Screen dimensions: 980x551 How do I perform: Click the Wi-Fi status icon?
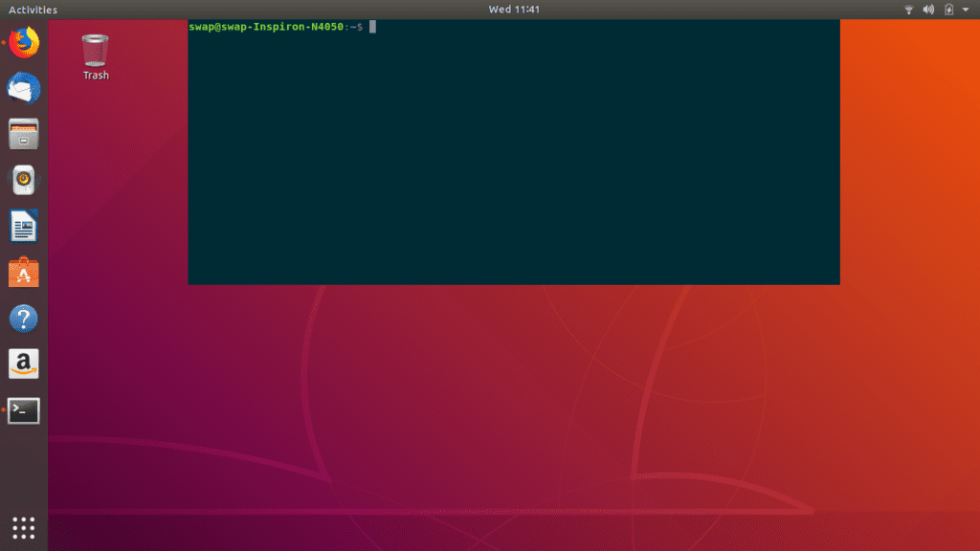[908, 10]
